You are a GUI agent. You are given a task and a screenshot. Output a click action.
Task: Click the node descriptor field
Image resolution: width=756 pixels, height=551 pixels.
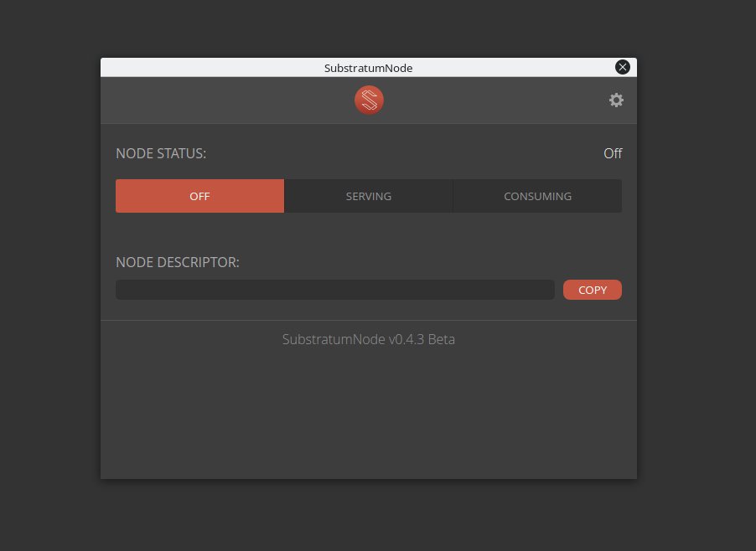tap(335, 290)
